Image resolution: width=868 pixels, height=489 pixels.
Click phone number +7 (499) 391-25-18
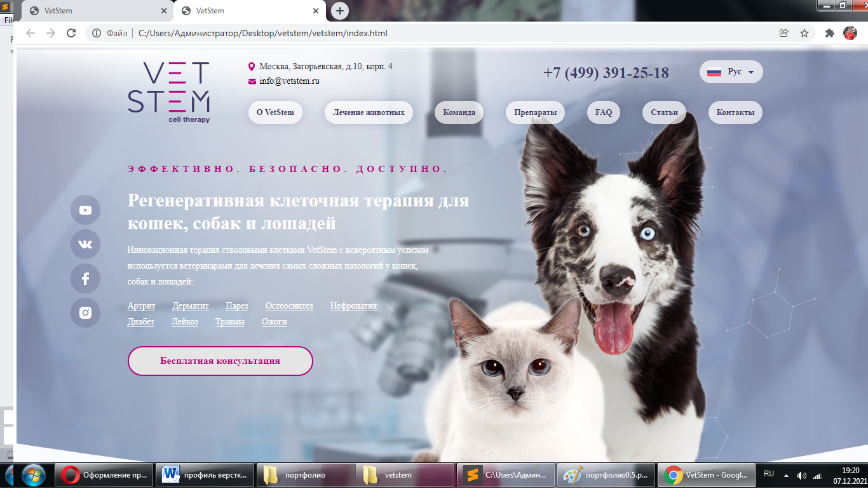[606, 73]
